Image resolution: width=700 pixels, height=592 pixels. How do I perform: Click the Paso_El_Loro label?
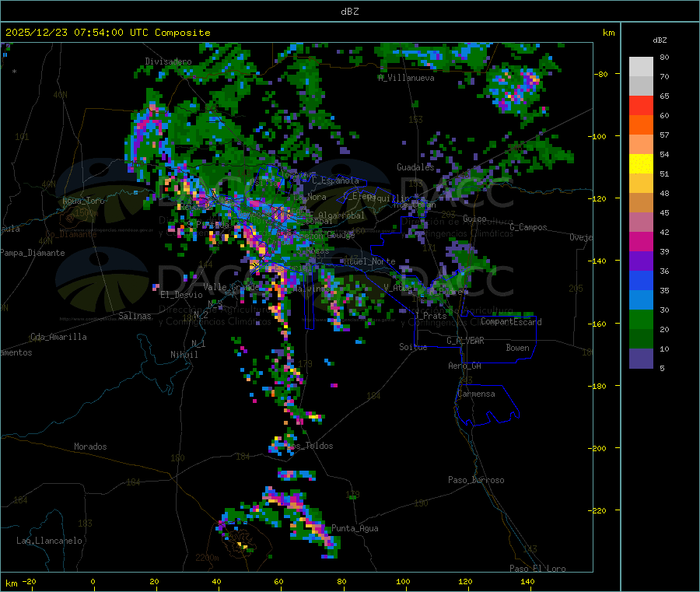pyautogui.click(x=537, y=569)
